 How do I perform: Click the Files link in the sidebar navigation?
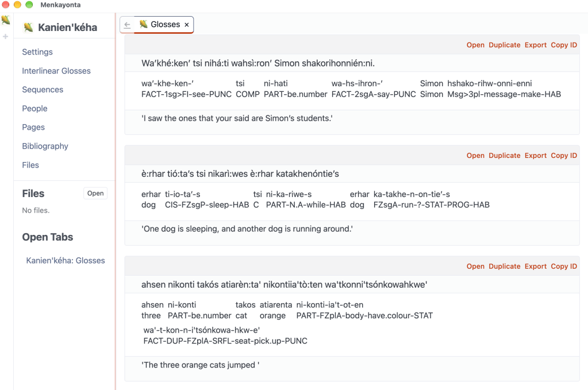30,165
